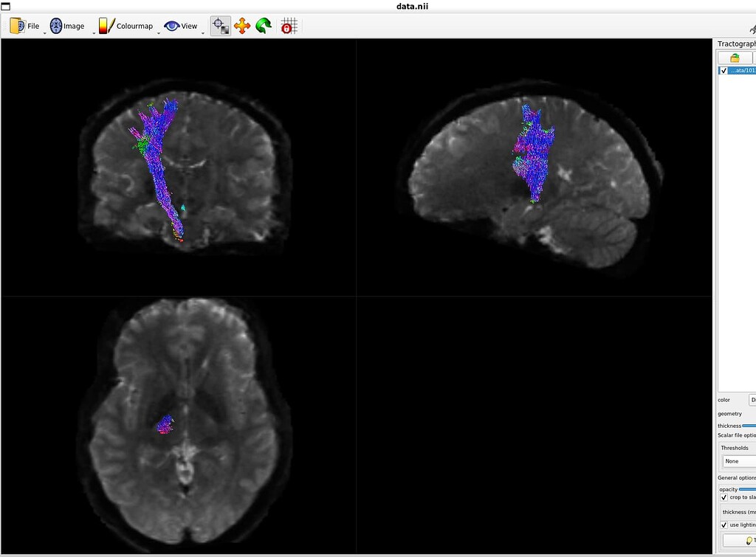
Task: Open the Image menu
Action: [x=67, y=27]
